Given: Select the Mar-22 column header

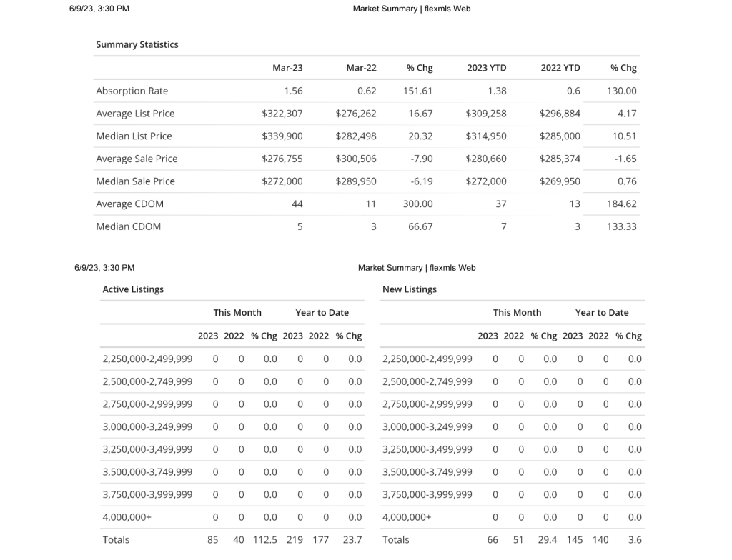Looking at the screenshot, I should [x=361, y=68].
